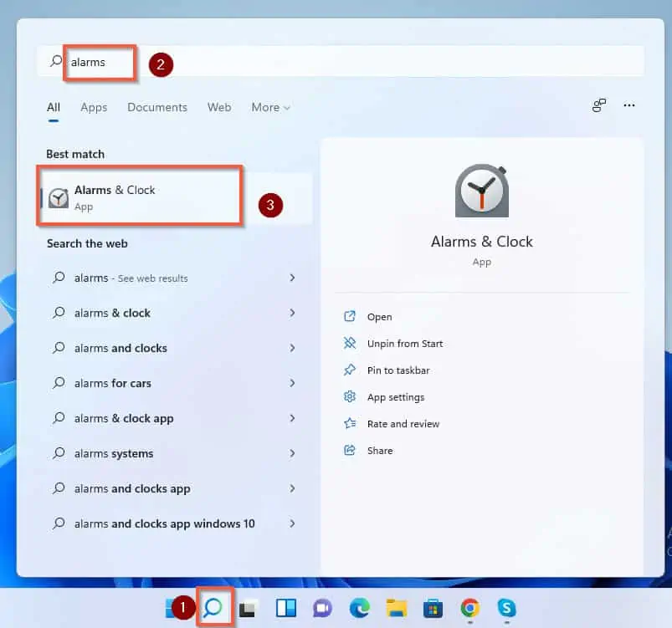Switch to the Documents search tab

point(157,107)
